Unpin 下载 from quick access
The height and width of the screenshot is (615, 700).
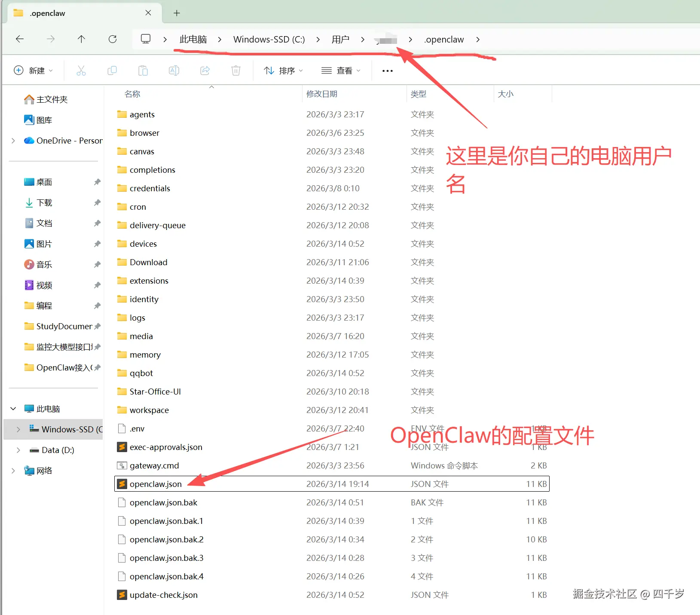tap(97, 202)
